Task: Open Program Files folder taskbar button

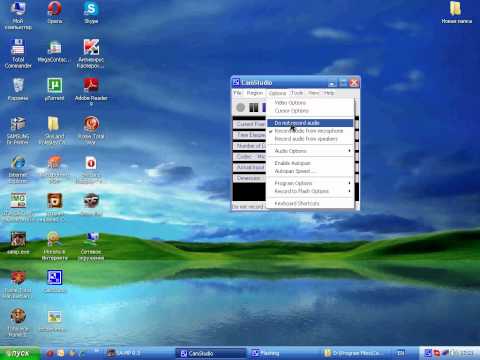Action: pyautogui.click(x=355, y=353)
